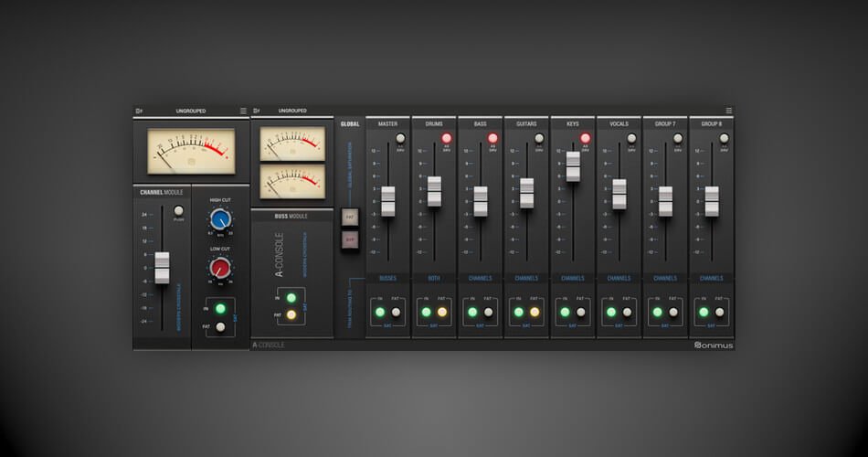
Task: Toggle Group 8 strip IN saturation LED
Action: click(704, 313)
